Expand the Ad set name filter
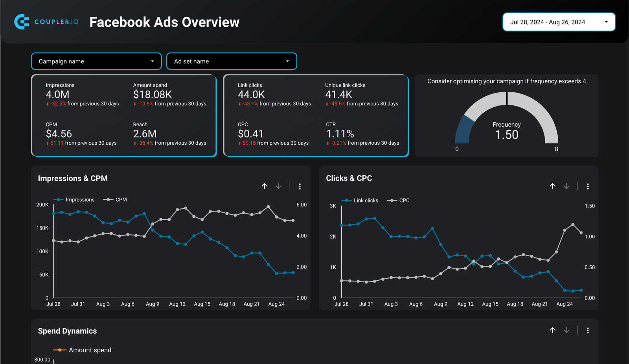 point(232,61)
